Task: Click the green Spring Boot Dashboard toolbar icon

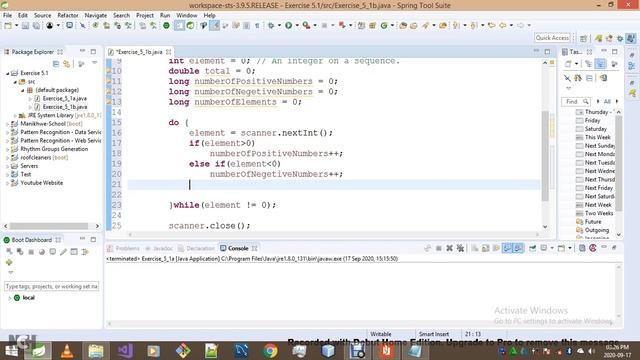Action: pyautogui.click(x=166, y=26)
